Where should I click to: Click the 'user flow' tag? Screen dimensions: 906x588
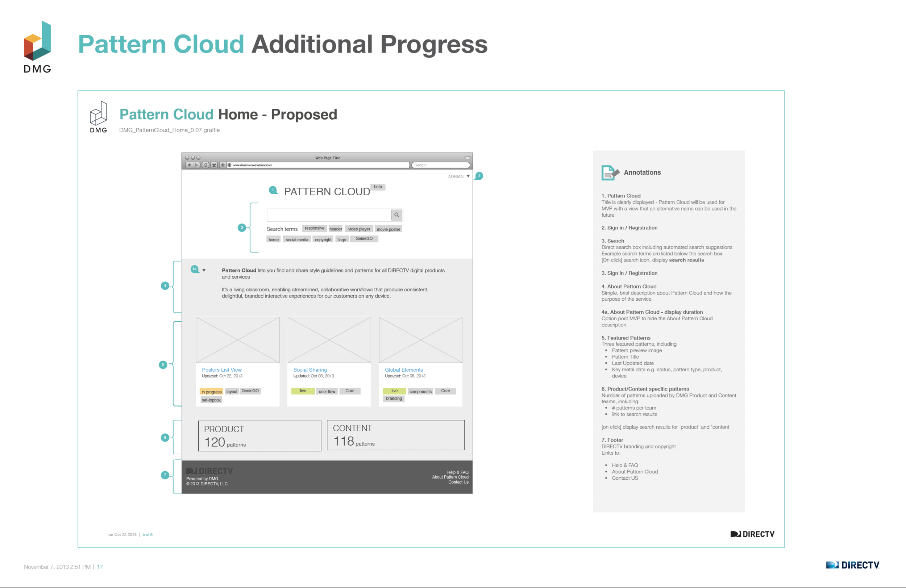coord(327,392)
